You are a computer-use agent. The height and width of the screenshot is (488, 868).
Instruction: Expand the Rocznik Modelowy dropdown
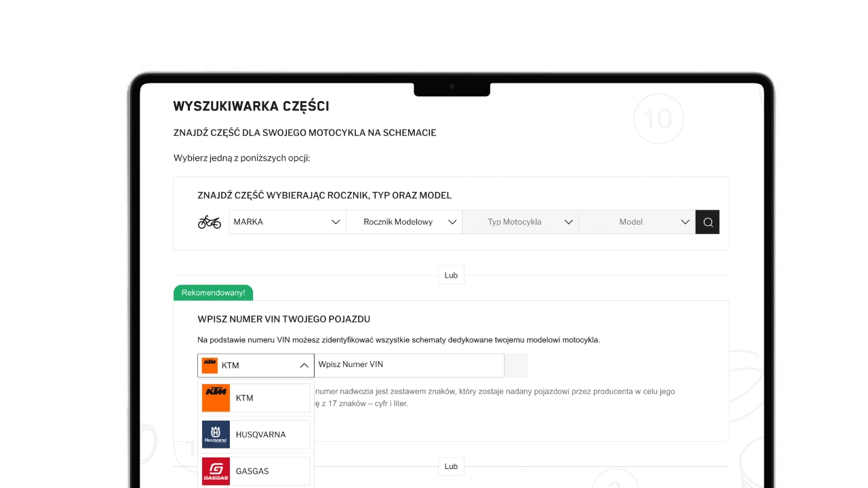pyautogui.click(x=403, y=222)
